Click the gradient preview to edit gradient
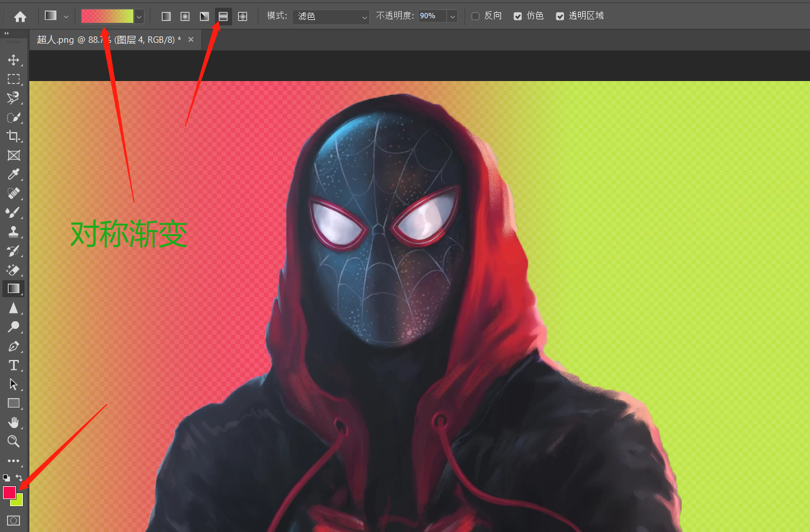This screenshot has width=810, height=532. coord(107,16)
